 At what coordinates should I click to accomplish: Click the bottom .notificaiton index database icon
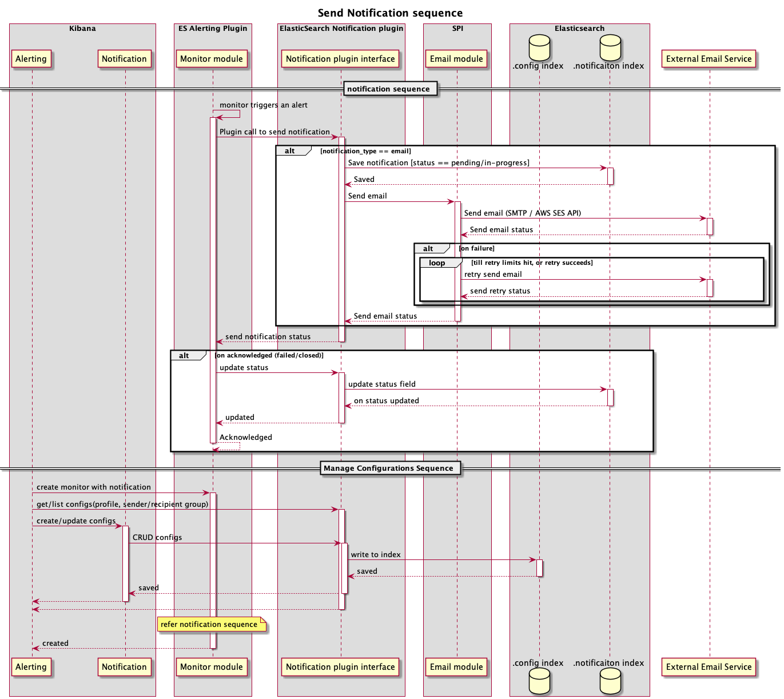pos(610,681)
